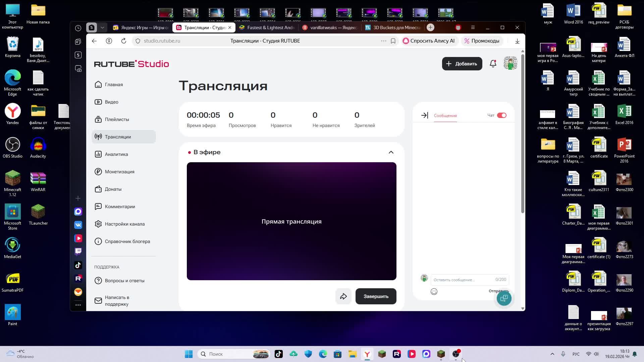
Task: Open notifications via the bell icon
Action: tap(493, 63)
